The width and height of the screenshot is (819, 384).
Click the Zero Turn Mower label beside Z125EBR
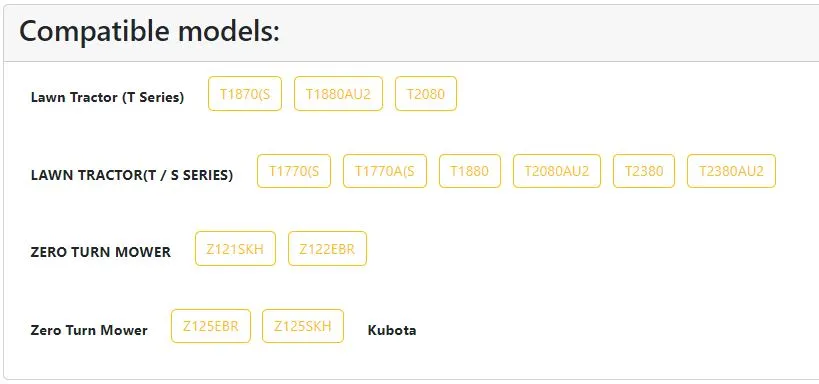tap(89, 330)
